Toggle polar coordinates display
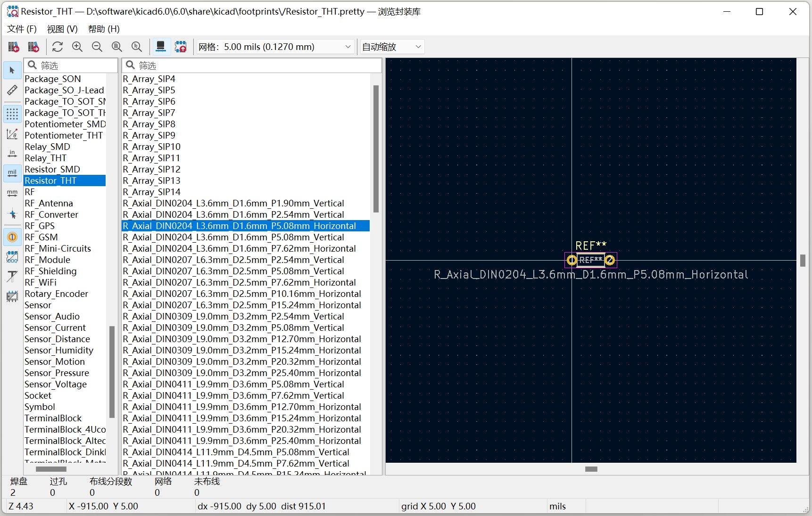The image size is (812, 516). click(12, 134)
